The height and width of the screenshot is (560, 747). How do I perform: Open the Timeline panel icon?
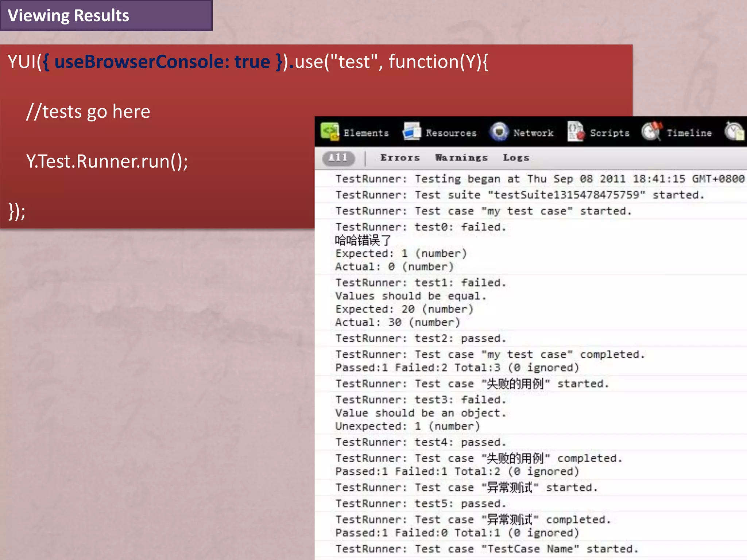coord(652,131)
